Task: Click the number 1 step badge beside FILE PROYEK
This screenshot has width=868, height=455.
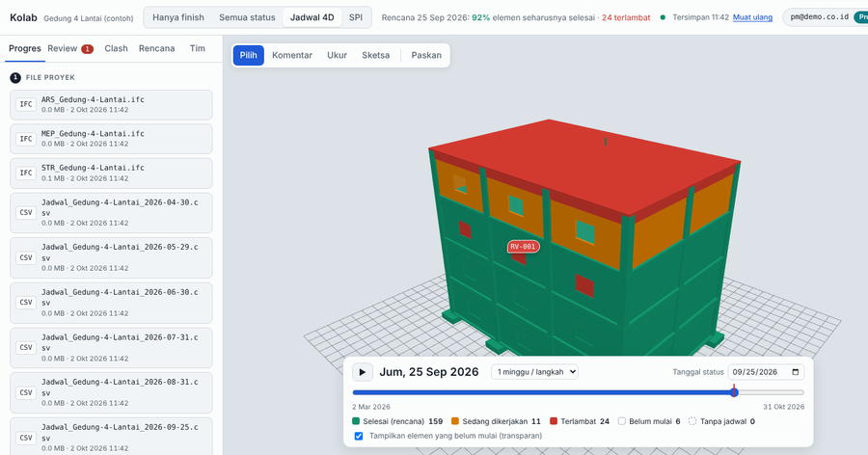Action: 15,77
